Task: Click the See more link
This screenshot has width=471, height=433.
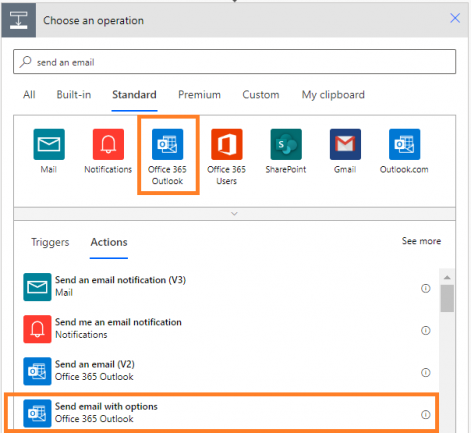Action: 421,241
